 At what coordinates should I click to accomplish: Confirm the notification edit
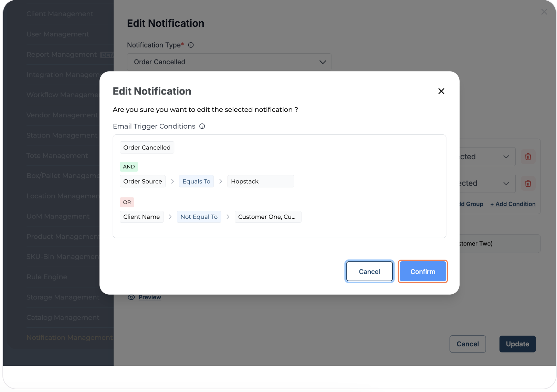click(423, 272)
